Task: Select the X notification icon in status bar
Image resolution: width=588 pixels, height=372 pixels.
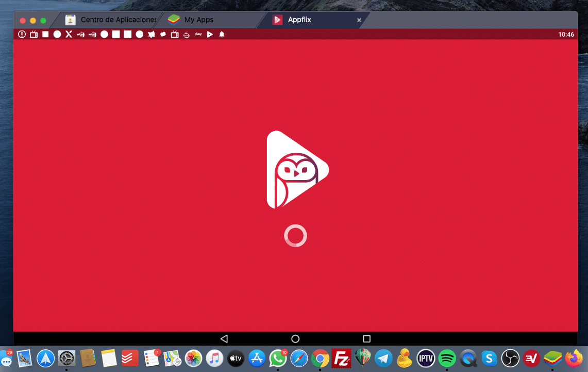Action: click(x=69, y=34)
